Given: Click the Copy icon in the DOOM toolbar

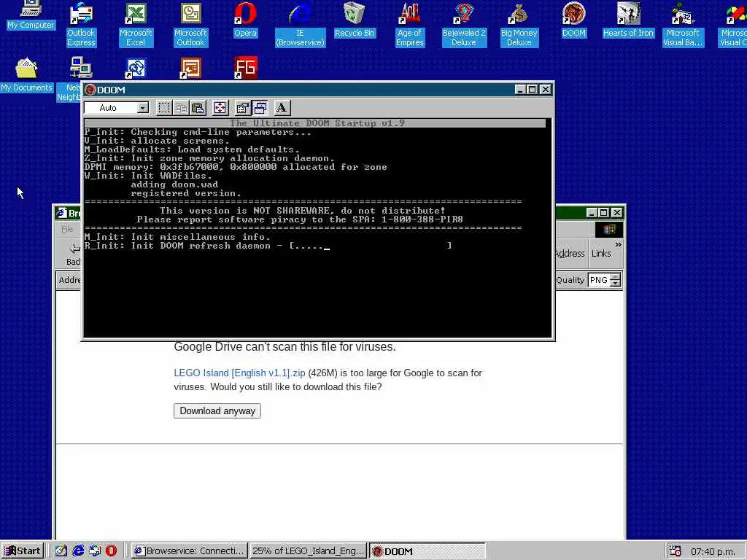Looking at the screenshot, I should pos(181,108).
